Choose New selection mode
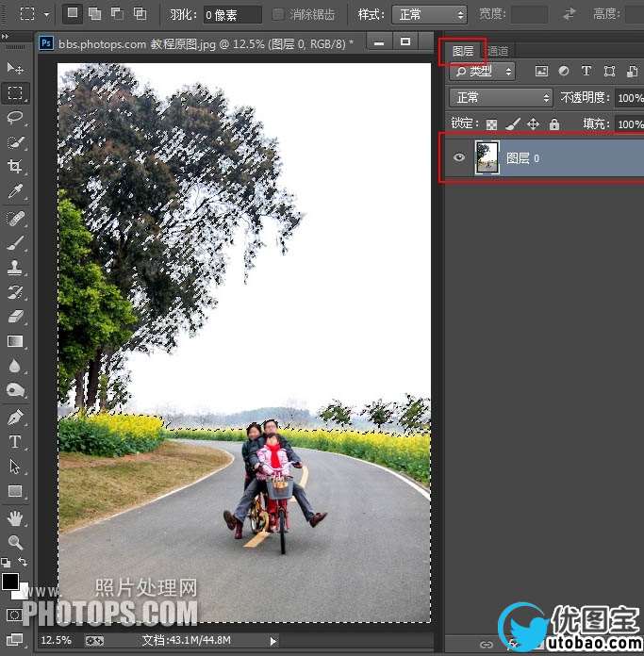 tap(73, 14)
